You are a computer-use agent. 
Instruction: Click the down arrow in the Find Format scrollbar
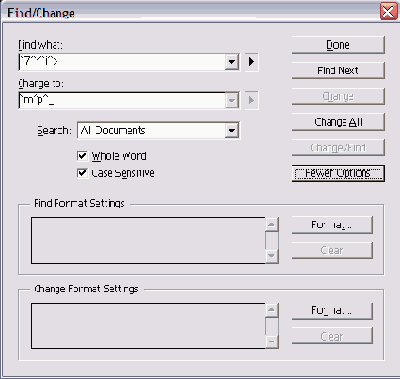[271, 256]
